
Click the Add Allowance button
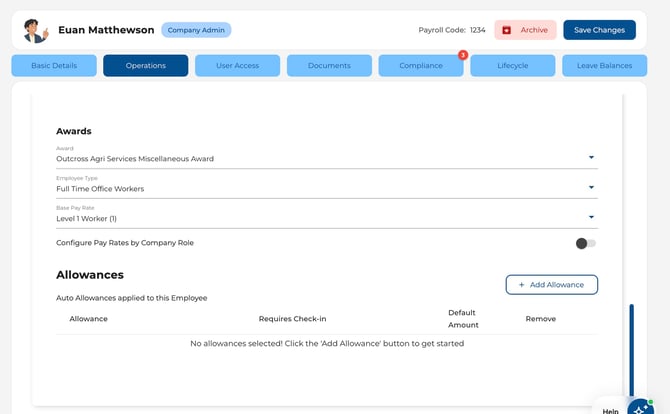click(x=552, y=285)
